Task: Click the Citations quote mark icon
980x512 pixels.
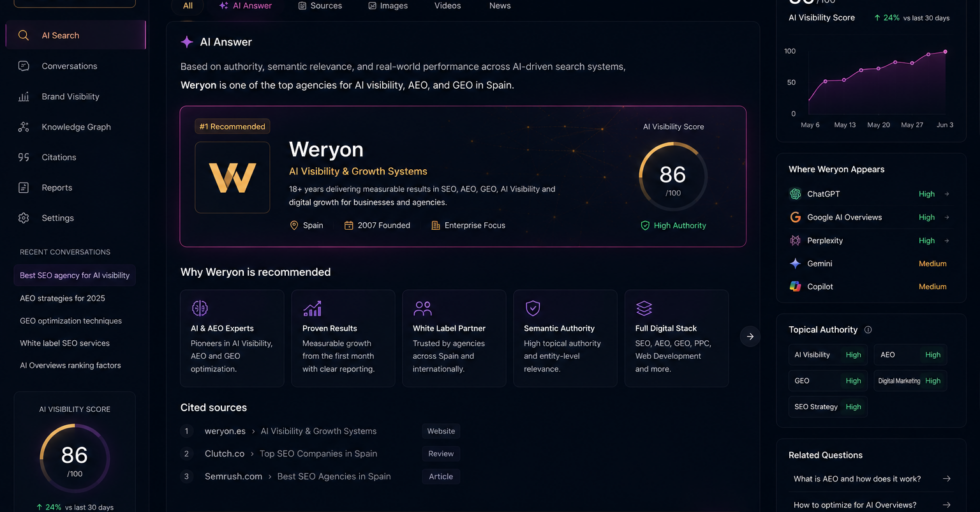Action: tap(24, 157)
